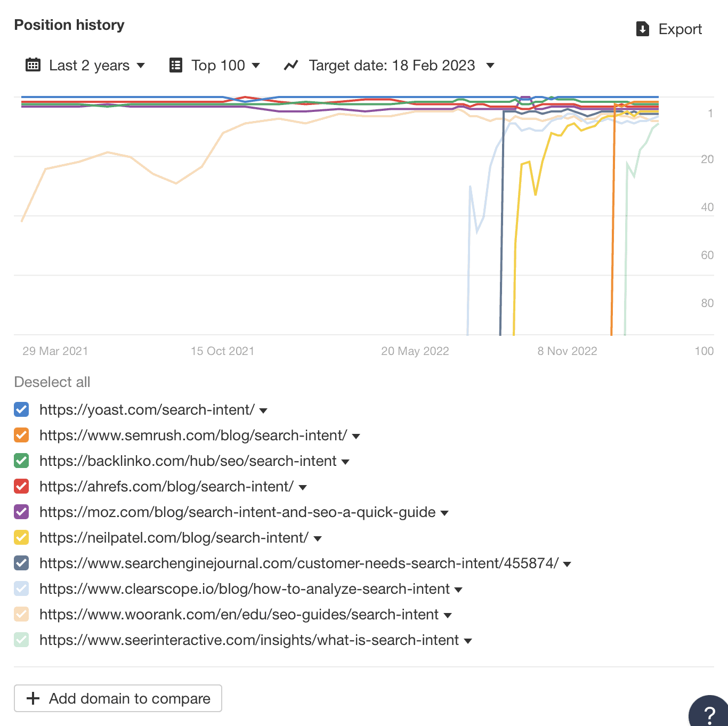Viewport: 728px width, 726px height.
Task: Toggle the neilpatel.com search-intent checkbox
Action: (21, 537)
